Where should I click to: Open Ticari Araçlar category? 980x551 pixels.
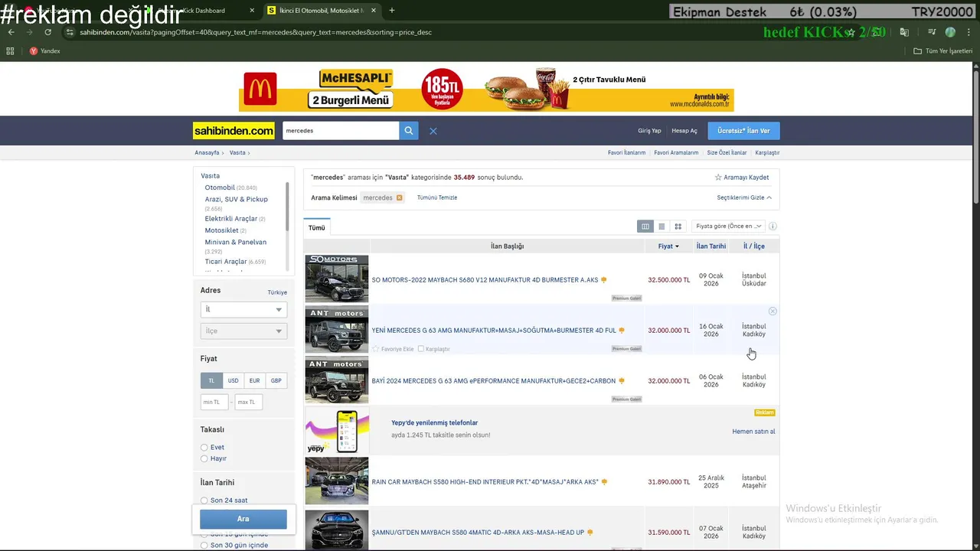click(225, 262)
